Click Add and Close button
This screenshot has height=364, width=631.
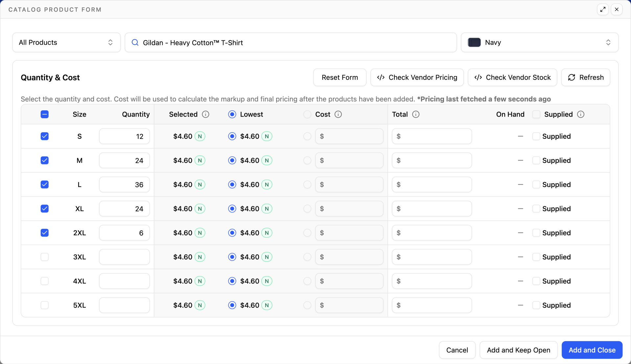[592, 350]
